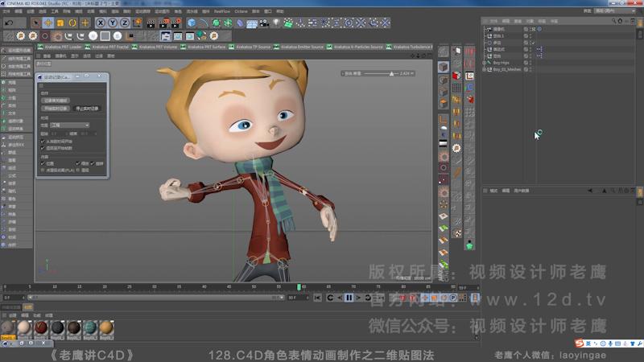Click the Object Manager home icon
This screenshot has width=644, height=362.
click(620, 21)
